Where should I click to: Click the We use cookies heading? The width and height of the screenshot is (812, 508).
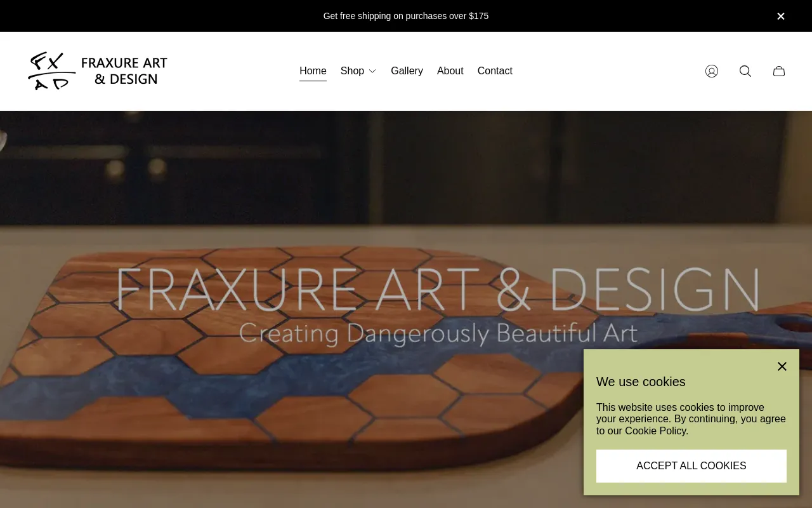coord(641,382)
